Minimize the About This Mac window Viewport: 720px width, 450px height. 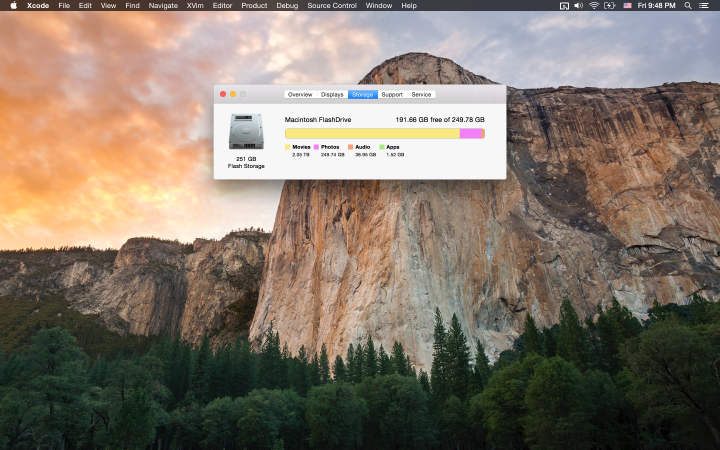click(x=233, y=94)
